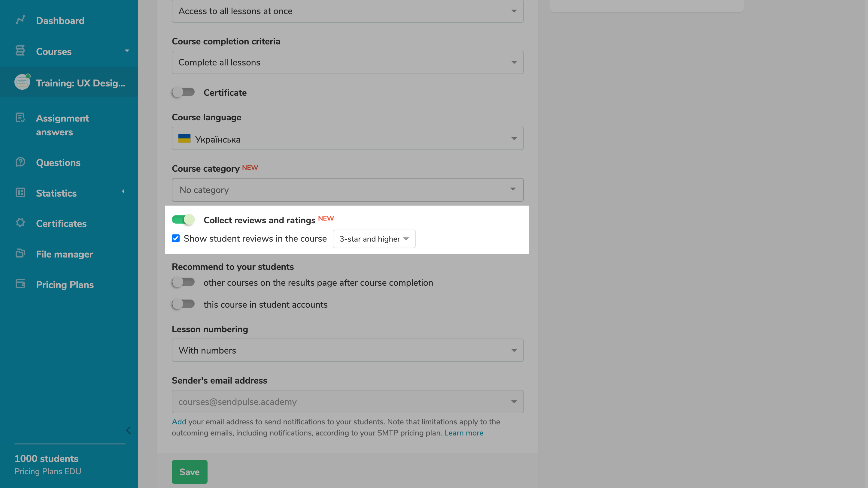This screenshot has width=868, height=488.
Task: Collapse the sidebar with the arrow
Action: pyautogui.click(x=128, y=430)
